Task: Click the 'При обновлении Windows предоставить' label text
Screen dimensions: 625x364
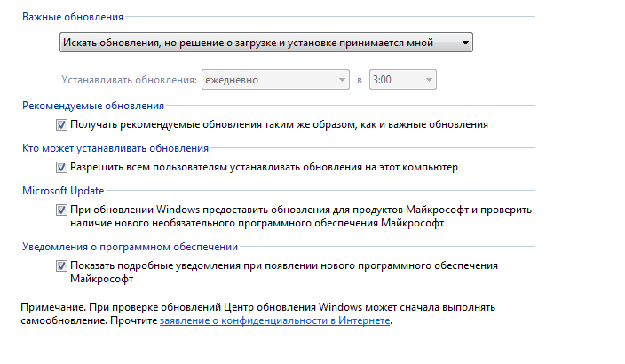Action: (x=301, y=216)
